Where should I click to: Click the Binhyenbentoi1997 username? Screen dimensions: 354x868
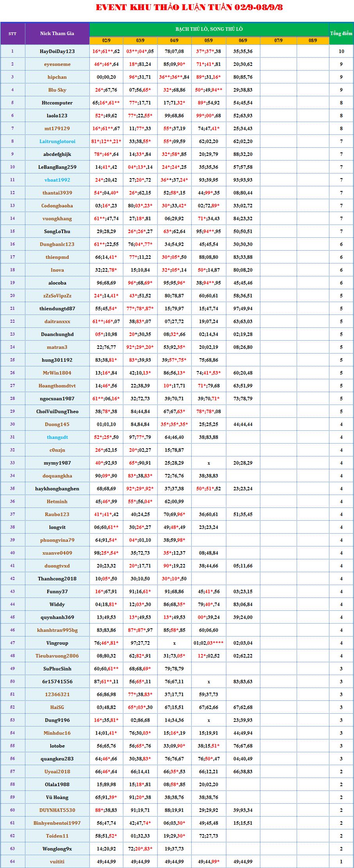pos(57,823)
